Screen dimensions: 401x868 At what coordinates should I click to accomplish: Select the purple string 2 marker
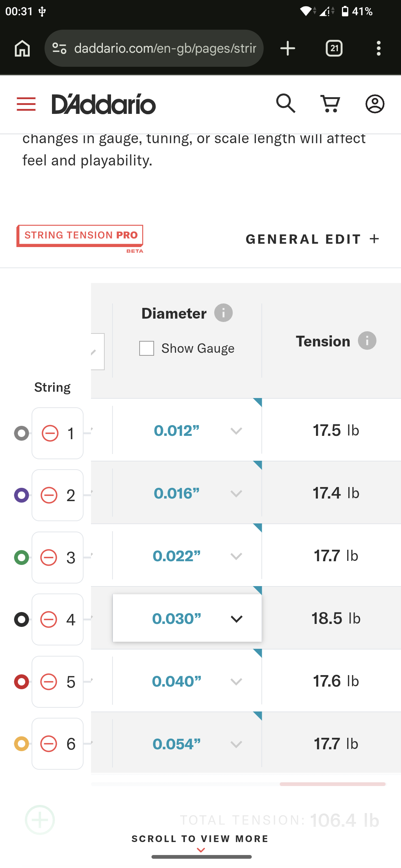[x=22, y=495]
